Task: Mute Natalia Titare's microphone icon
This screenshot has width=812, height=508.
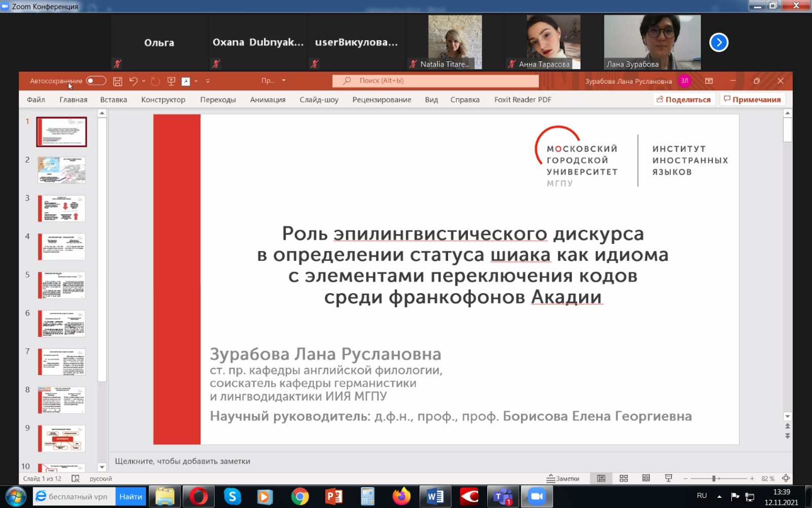Action: click(413, 64)
